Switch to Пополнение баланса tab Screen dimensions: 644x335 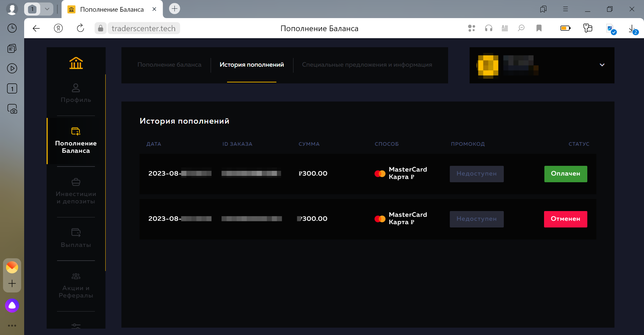[x=169, y=65]
